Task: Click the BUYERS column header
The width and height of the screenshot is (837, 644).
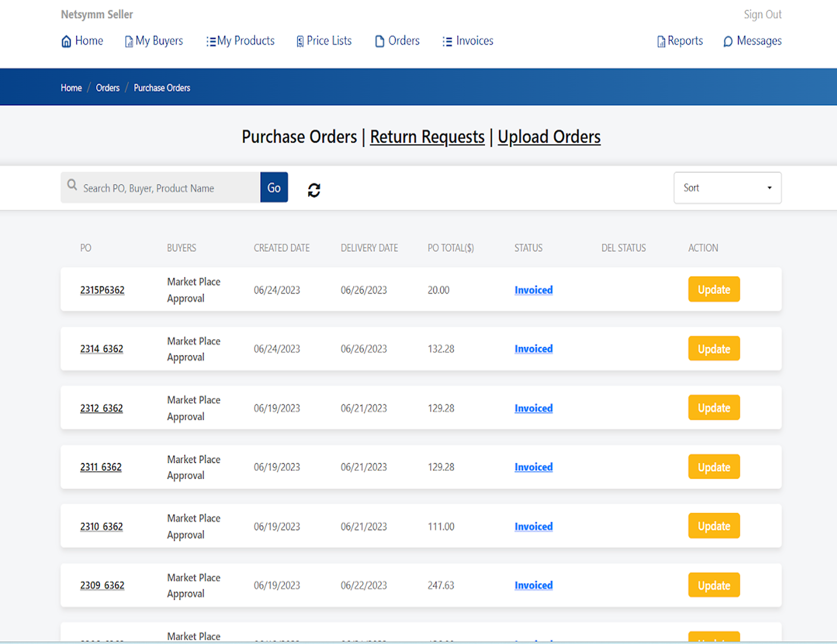Action: [182, 248]
